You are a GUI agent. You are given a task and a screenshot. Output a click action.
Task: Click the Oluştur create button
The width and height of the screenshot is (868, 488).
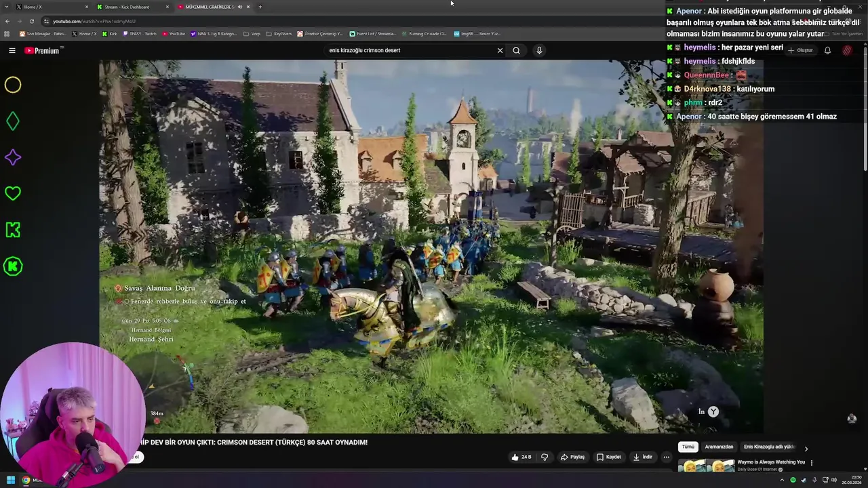800,50
